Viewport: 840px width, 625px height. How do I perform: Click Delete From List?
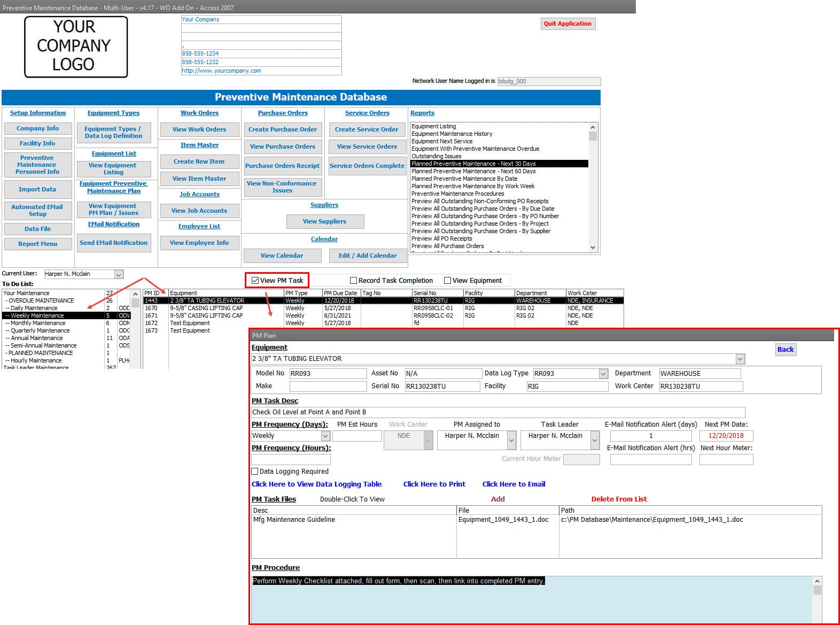click(619, 499)
